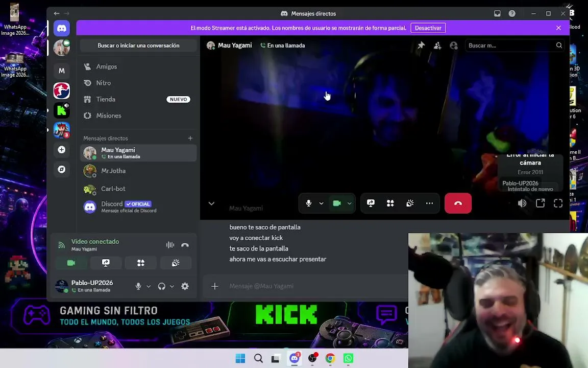Image resolution: width=588 pixels, height=368 pixels.
Task: Open Misiones page
Action: tap(138, 116)
